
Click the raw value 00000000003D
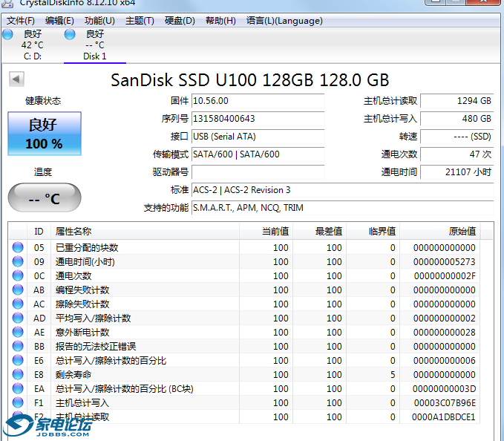click(x=444, y=388)
